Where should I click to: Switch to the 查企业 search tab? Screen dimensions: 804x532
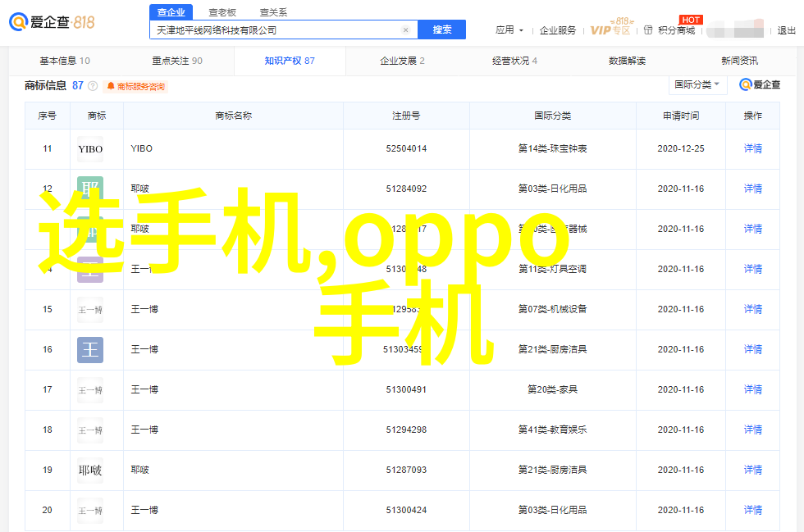(x=171, y=11)
